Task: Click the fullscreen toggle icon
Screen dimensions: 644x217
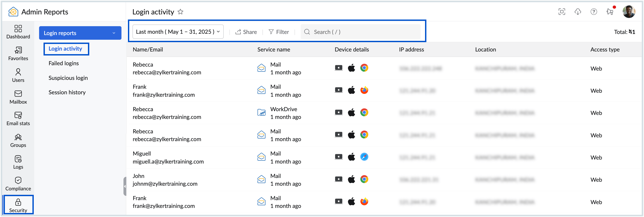Action: click(x=562, y=12)
